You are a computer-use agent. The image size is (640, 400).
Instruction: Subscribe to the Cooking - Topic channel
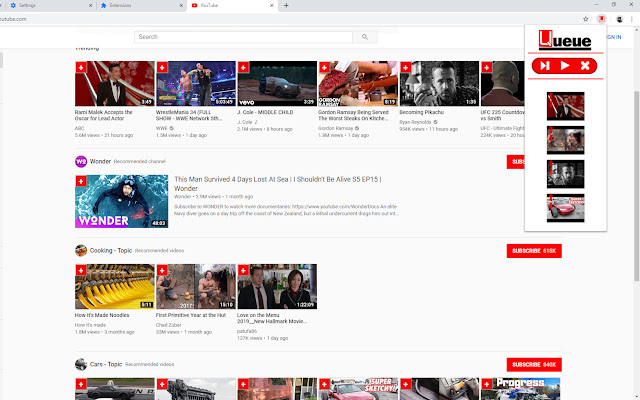532,251
